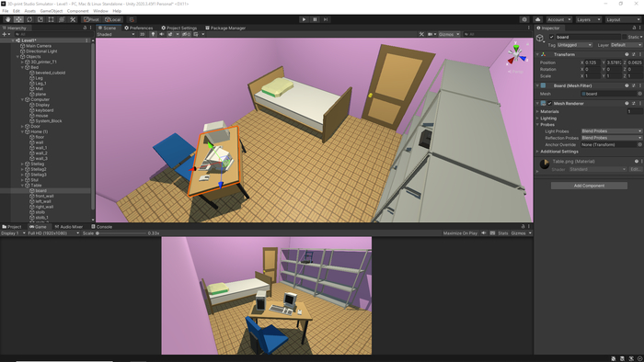Open Transform component help icon

627,54
